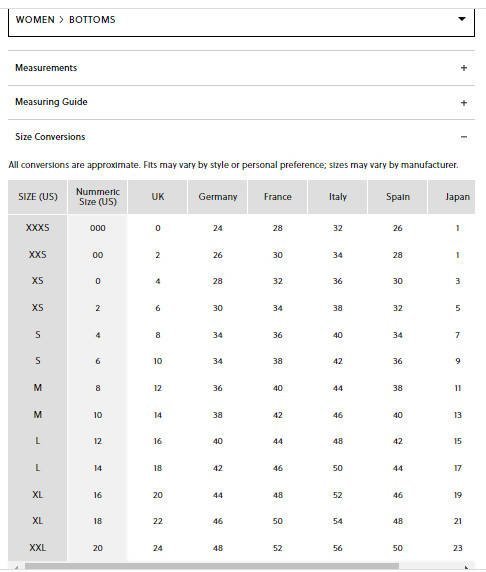Select the Germany column header
Viewport: 486px width, 572px height.
click(217, 197)
